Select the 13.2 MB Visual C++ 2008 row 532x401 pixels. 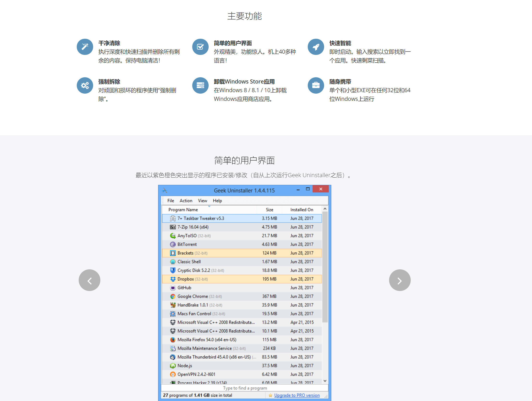(242, 322)
